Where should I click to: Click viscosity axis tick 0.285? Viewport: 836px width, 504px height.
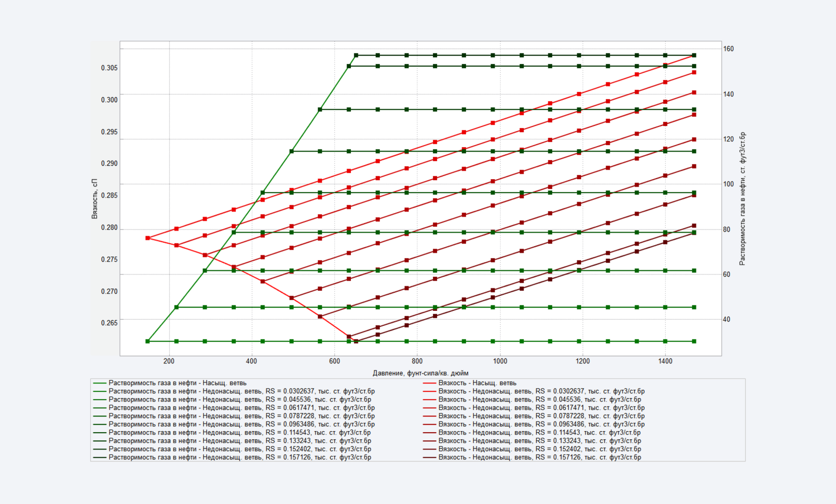pyautogui.click(x=109, y=195)
